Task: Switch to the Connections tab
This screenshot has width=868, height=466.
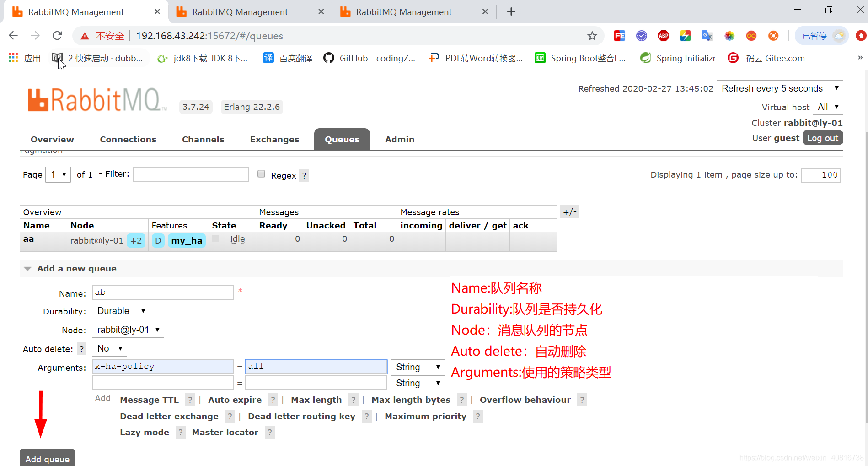Action: pos(128,139)
